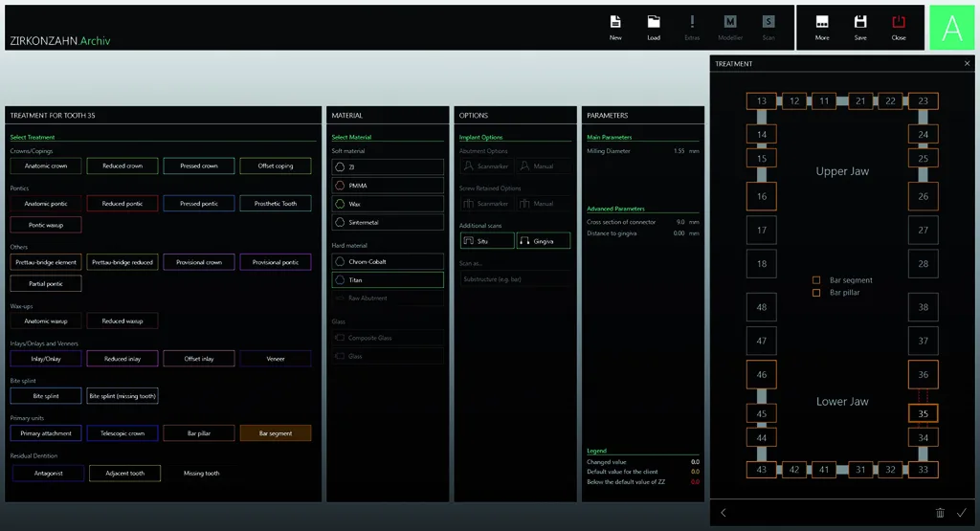Select Raw Abutment material
Image resolution: width=980 pixels, height=531 pixels.
(388, 298)
